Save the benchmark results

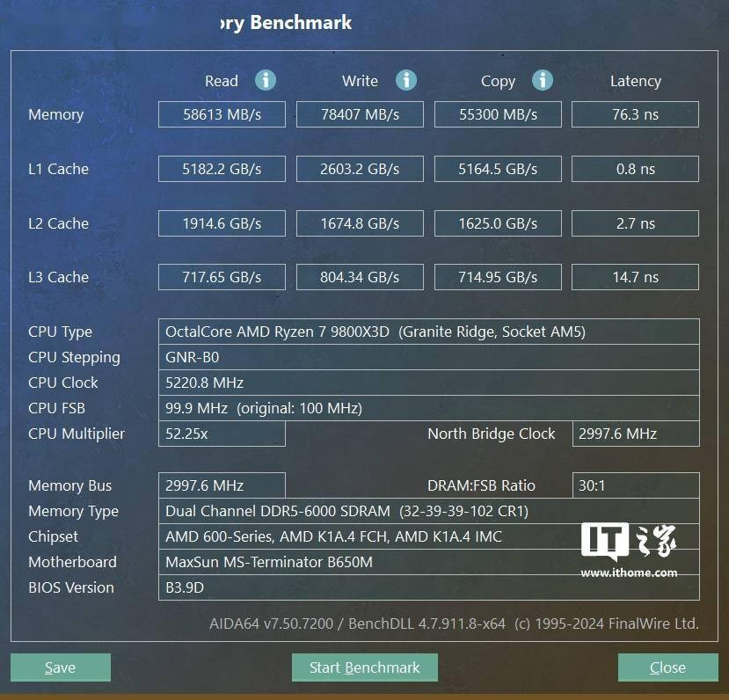pyautogui.click(x=61, y=667)
